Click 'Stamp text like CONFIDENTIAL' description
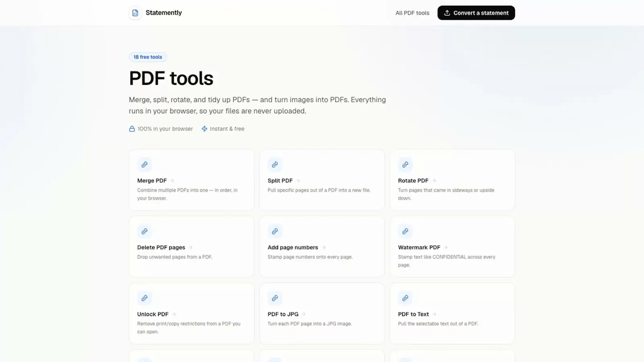The width and height of the screenshot is (644, 362). tap(447, 261)
